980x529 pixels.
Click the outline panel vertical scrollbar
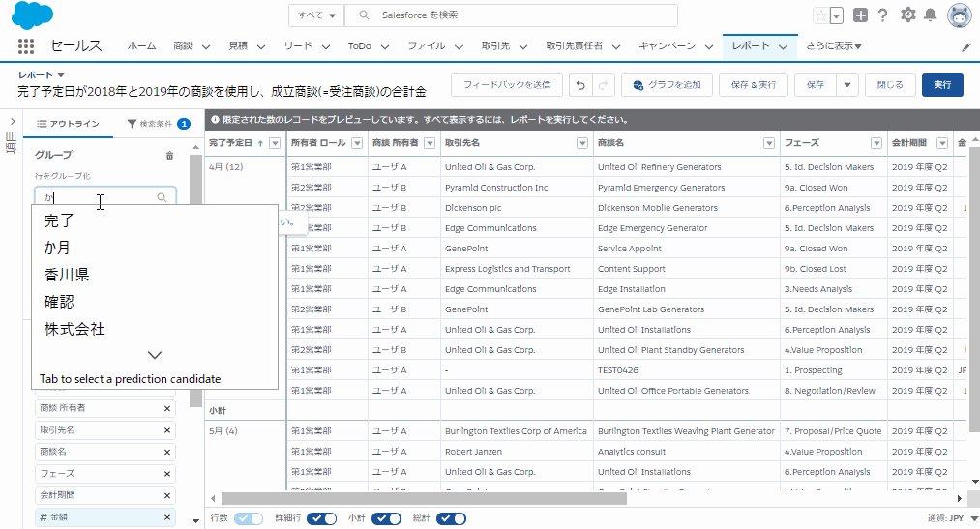click(x=195, y=281)
